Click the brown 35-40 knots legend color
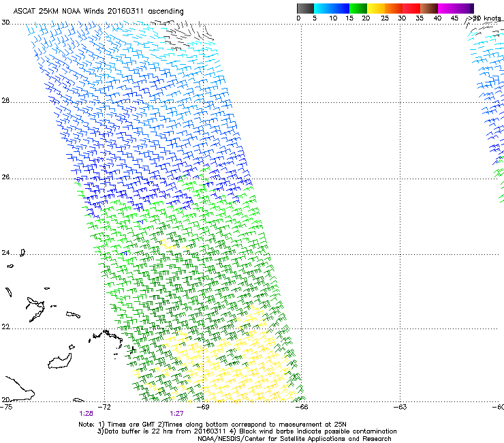The image size is (504, 443). (x=429, y=8)
